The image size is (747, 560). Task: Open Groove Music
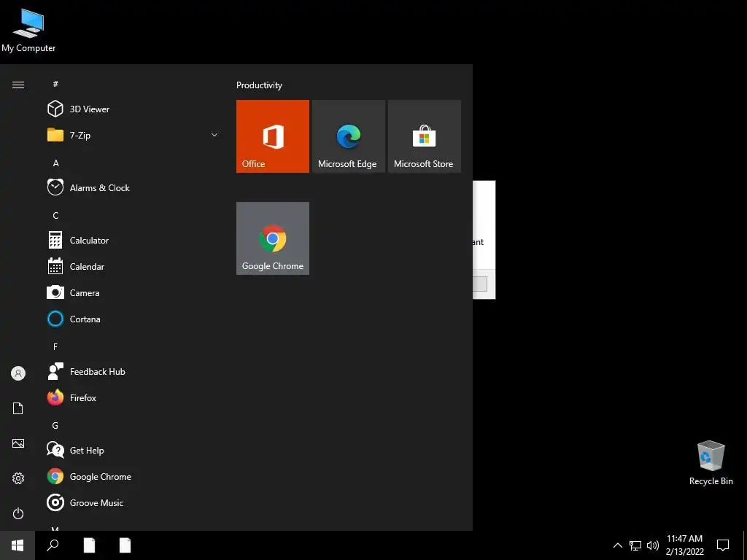133,503
